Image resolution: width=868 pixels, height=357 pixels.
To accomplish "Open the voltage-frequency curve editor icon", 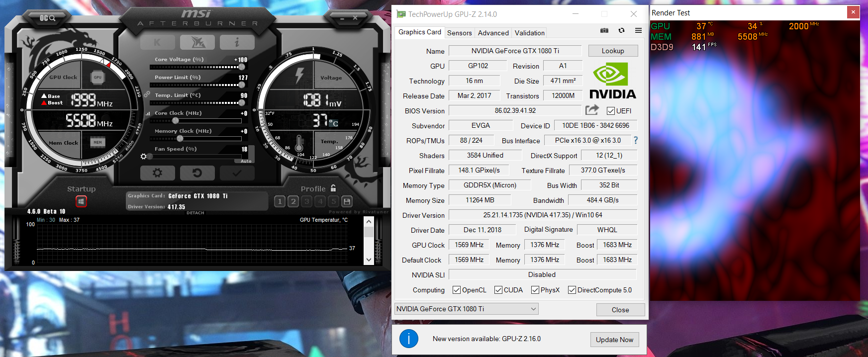I will (148, 113).
